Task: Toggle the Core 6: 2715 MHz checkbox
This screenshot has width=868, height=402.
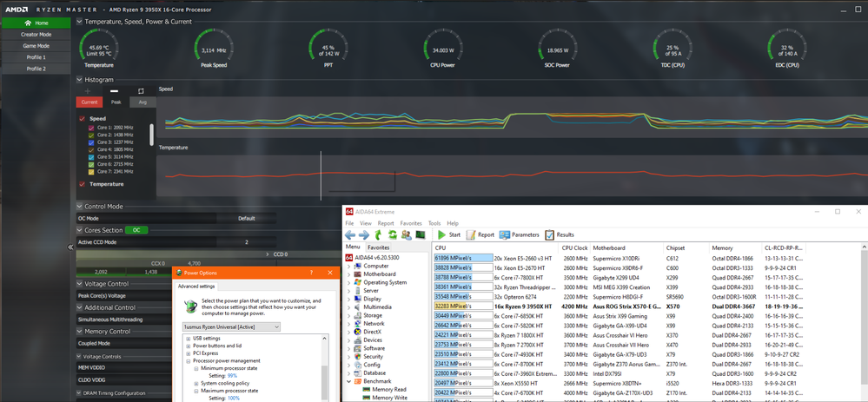Action: tap(91, 164)
